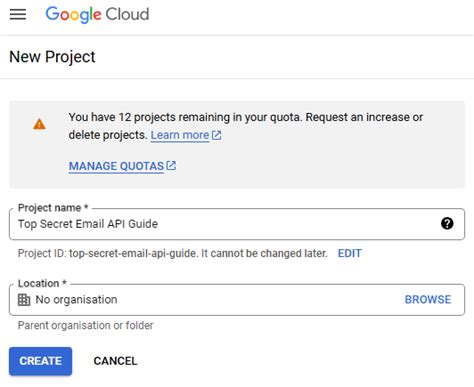Click external link icon beside Learn more
This screenshot has width=474, height=387.
[x=217, y=135]
